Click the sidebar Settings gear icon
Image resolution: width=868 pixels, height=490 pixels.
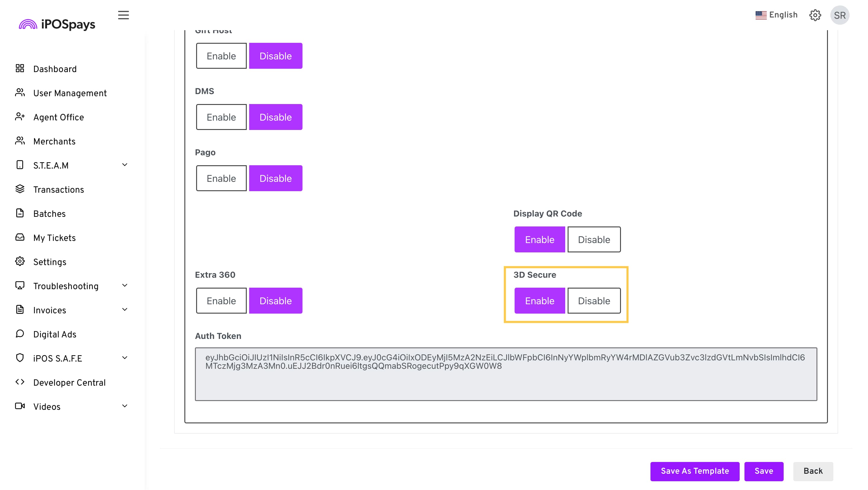[x=20, y=261]
